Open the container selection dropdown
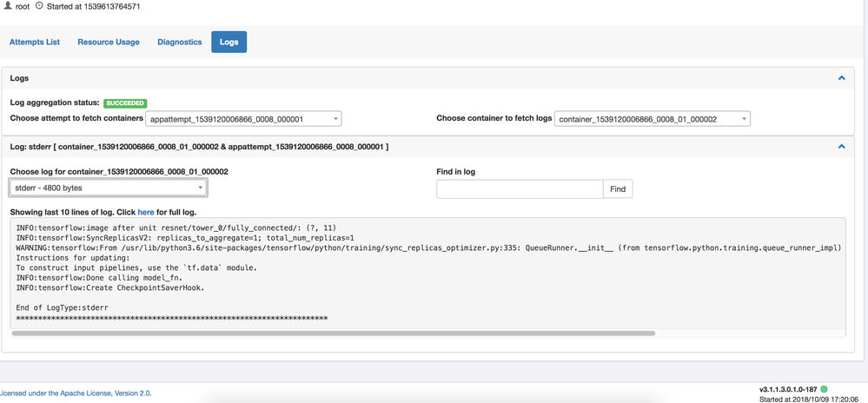Viewport: 868px width, 403px height. [652, 119]
